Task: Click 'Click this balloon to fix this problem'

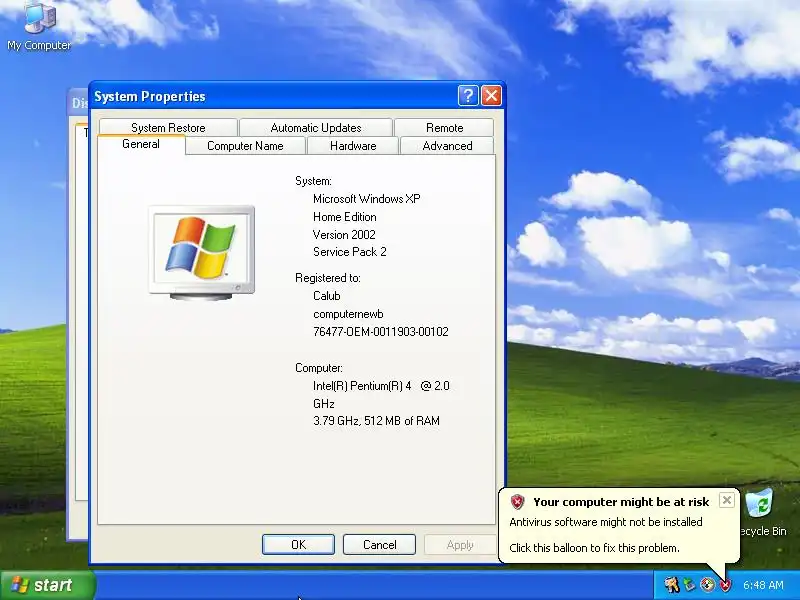Action: pos(594,548)
